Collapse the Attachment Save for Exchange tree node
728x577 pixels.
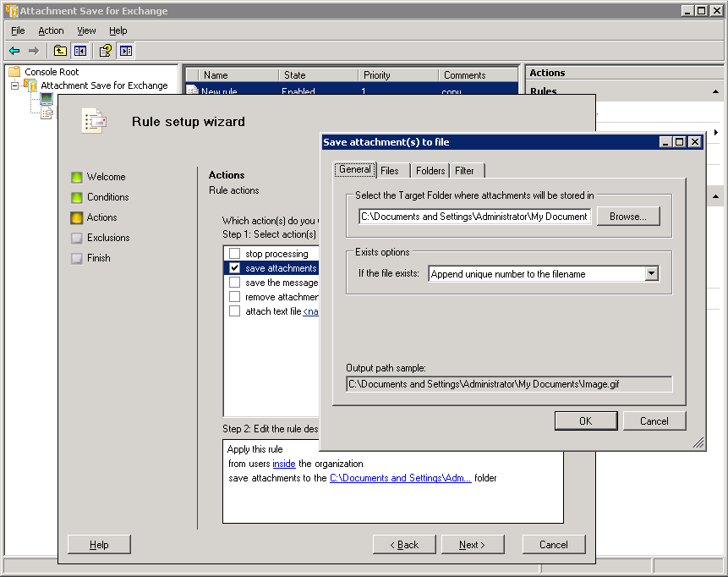click(14, 85)
